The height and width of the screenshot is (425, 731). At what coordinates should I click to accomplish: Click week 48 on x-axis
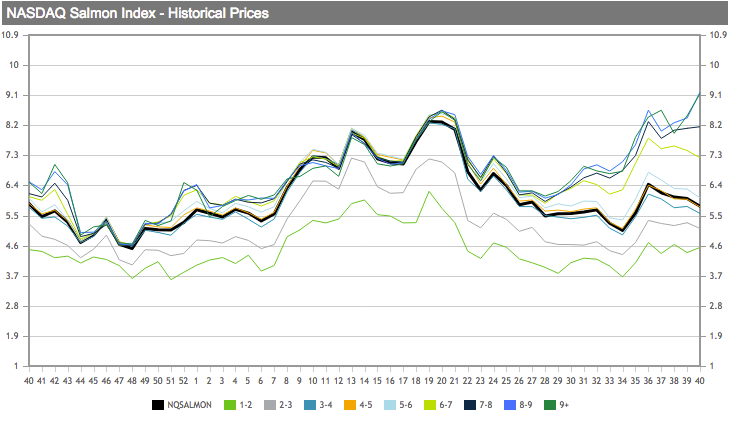point(132,381)
